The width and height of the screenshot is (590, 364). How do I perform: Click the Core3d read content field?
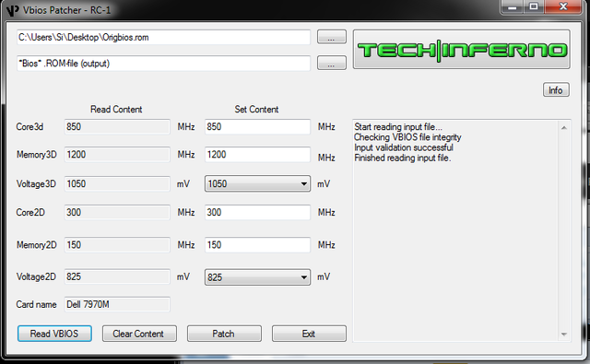(117, 127)
